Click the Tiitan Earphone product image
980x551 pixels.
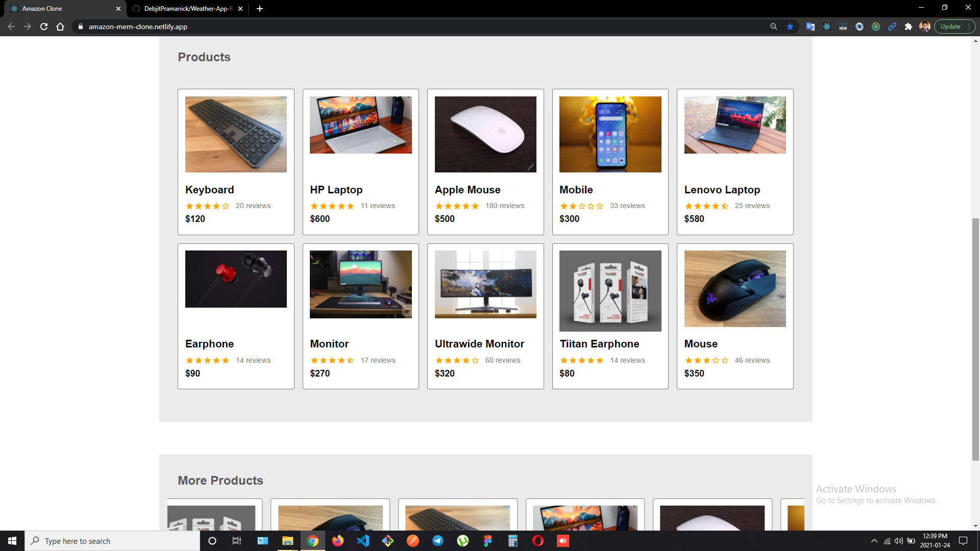[610, 291]
